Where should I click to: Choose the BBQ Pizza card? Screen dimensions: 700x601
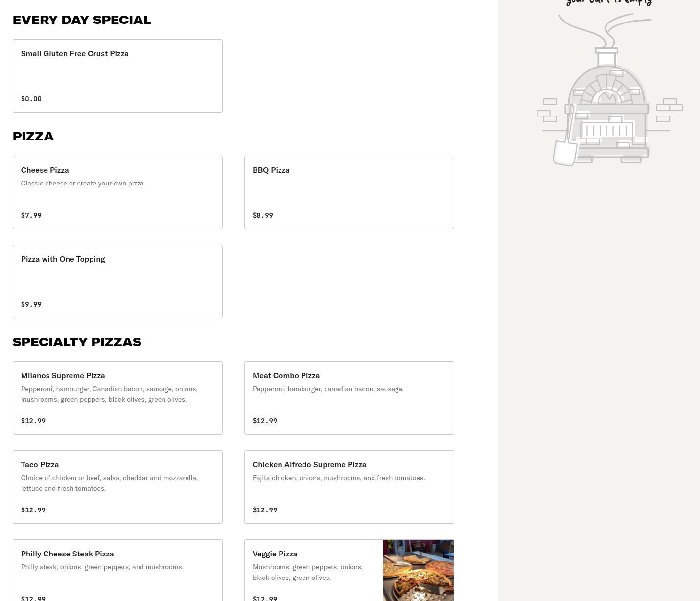coord(349,192)
